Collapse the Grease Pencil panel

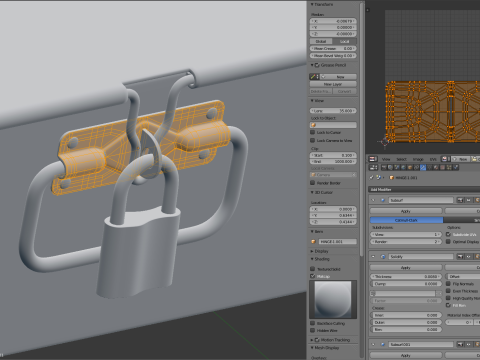(x=312, y=65)
